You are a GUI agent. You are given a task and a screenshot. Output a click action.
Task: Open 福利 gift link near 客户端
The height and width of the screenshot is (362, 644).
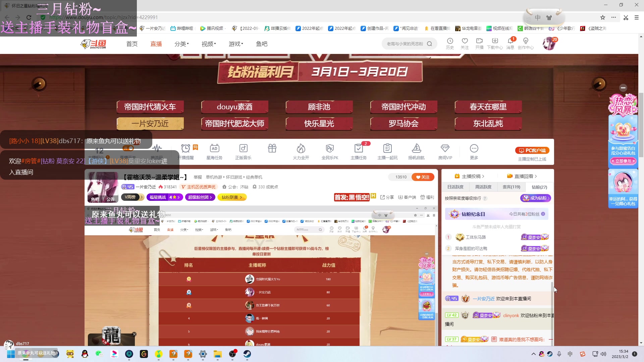tap(427, 197)
